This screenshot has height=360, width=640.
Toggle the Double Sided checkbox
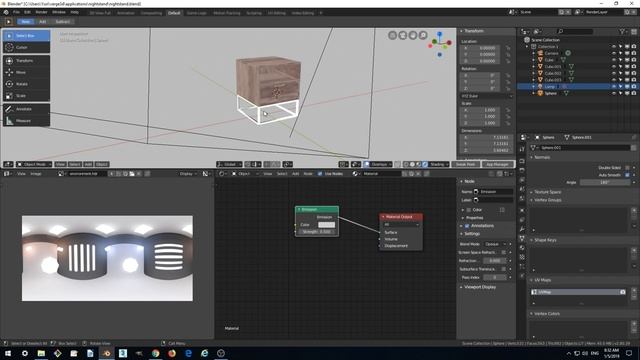(627, 168)
